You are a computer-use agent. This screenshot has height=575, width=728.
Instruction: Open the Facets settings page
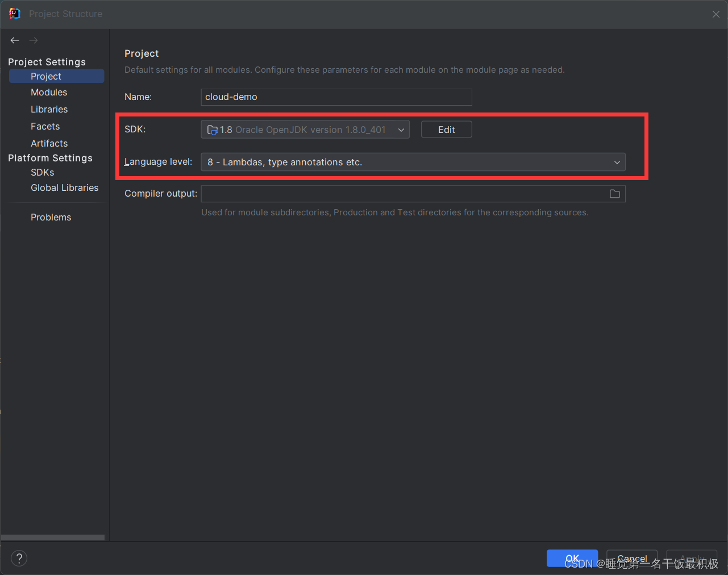tap(45, 126)
